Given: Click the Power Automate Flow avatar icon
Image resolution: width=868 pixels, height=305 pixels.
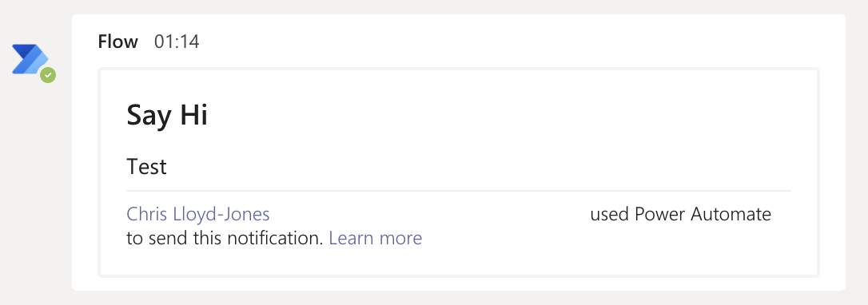Looking at the screenshot, I should coord(30,59).
